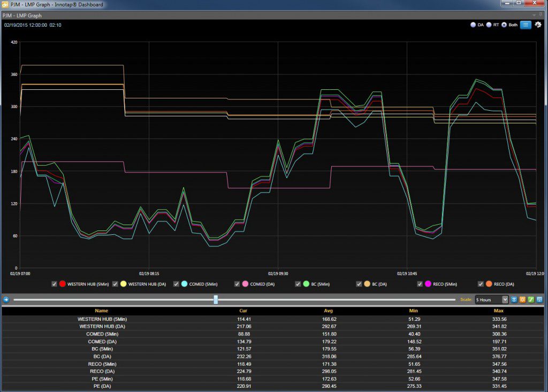Sort table by the Cur column header
This screenshot has height=392, width=548.
[243, 311]
